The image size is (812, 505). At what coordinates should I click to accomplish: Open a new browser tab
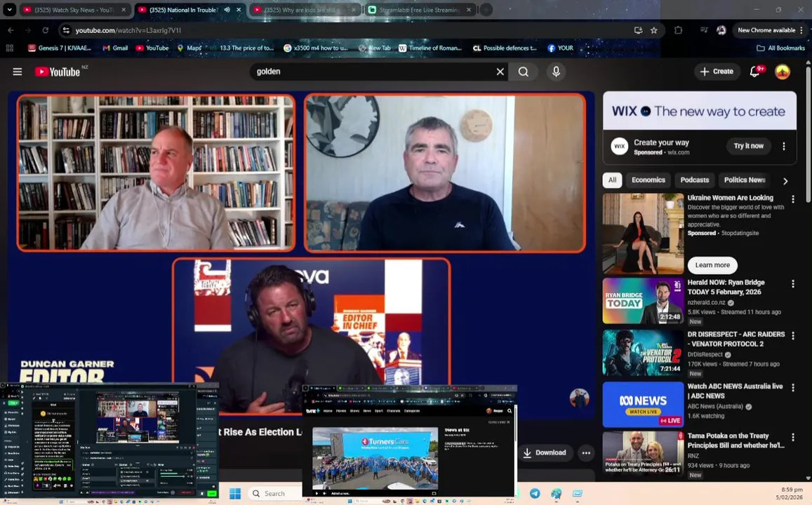pyautogui.click(x=486, y=10)
